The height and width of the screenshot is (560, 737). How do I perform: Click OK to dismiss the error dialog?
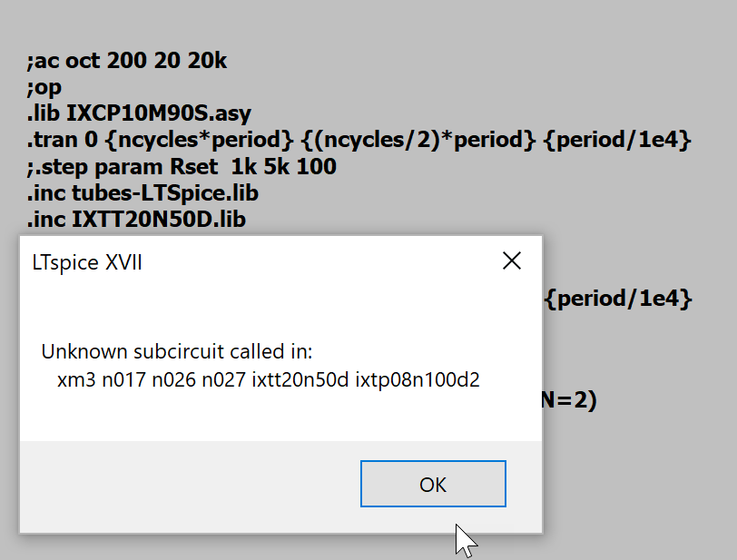[x=433, y=484]
